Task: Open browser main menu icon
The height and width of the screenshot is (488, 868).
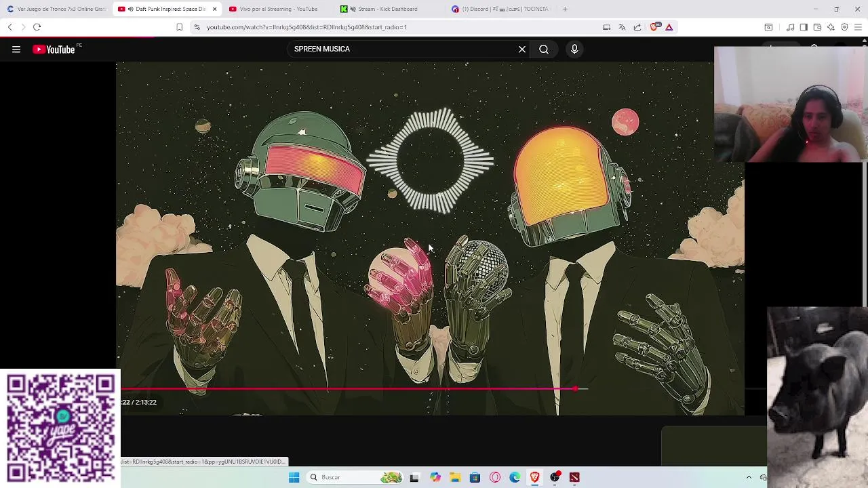Action: tap(858, 27)
